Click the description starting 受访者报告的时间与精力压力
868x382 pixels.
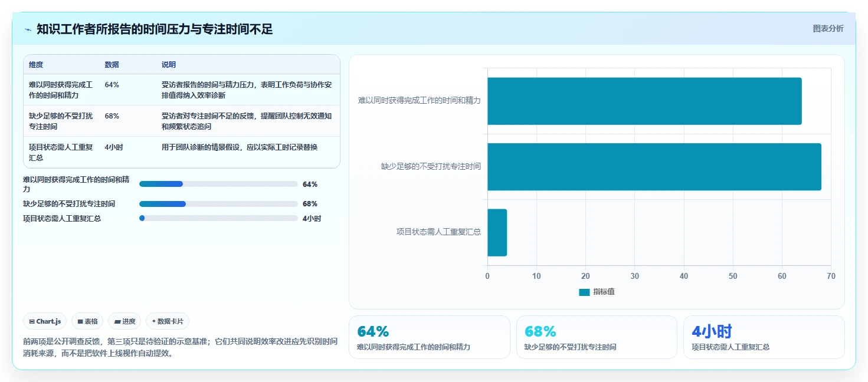[247, 90]
